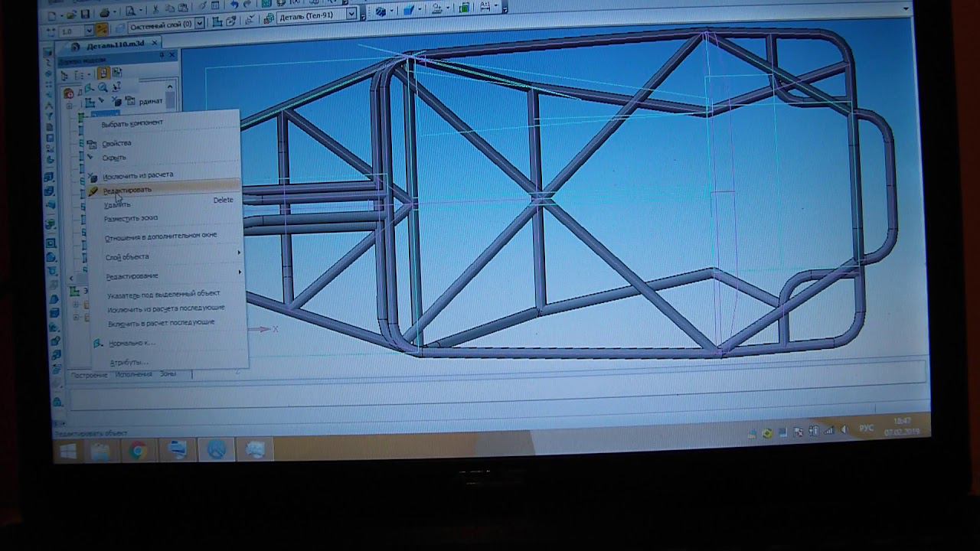The height and width of the screenshot is (551, 980).
Task: Paste from clipboard toolbar icon
Action: coord(183,8)
